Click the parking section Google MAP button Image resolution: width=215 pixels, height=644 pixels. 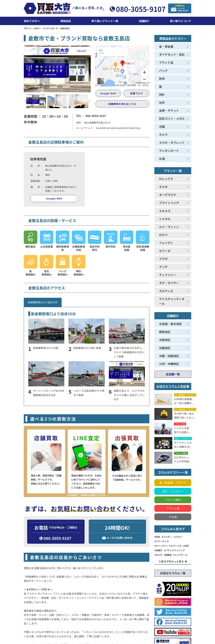point(54,198)
